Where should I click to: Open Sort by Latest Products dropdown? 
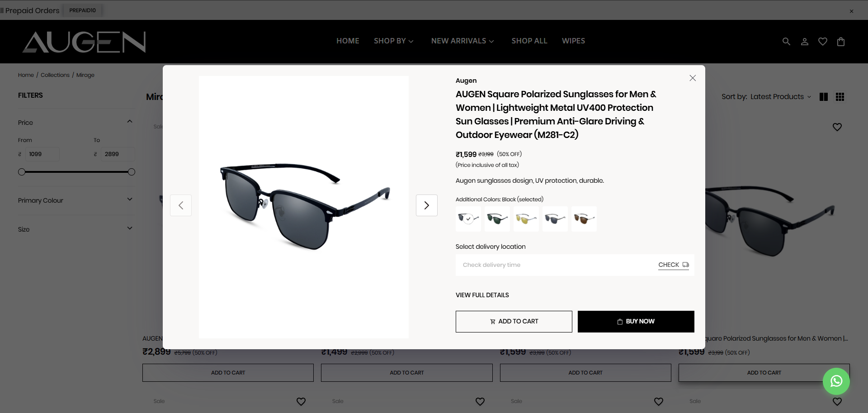(x=781, y=97)
